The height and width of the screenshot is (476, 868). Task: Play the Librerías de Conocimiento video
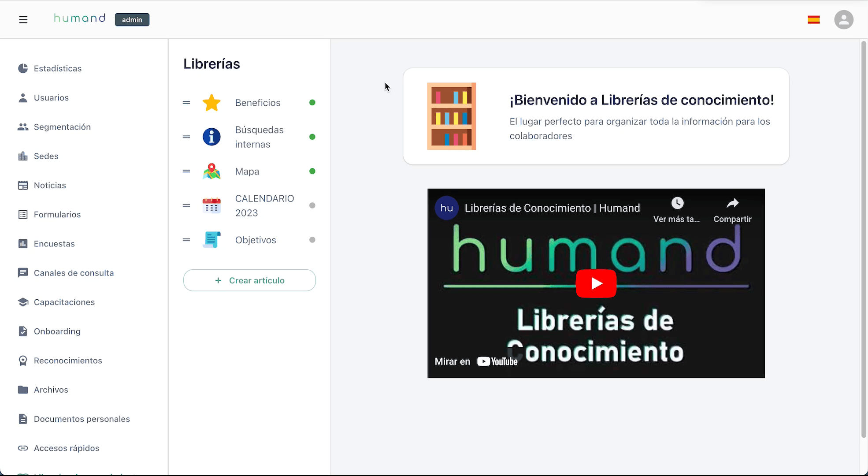(596, 283)
